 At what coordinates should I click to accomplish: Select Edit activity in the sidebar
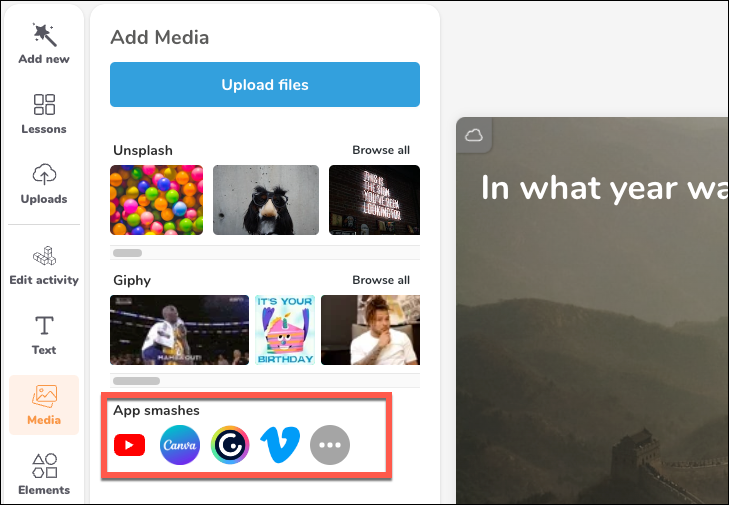coord(44,266)
